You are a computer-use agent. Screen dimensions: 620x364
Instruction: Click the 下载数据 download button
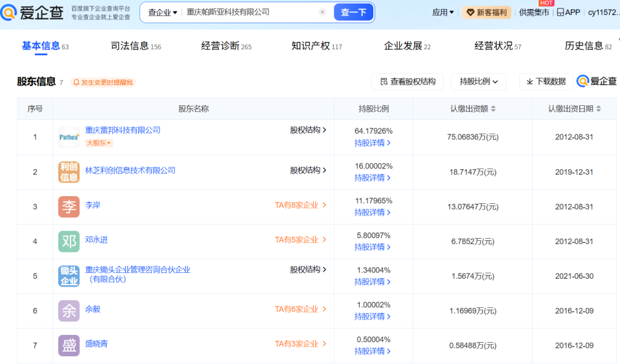546,81
